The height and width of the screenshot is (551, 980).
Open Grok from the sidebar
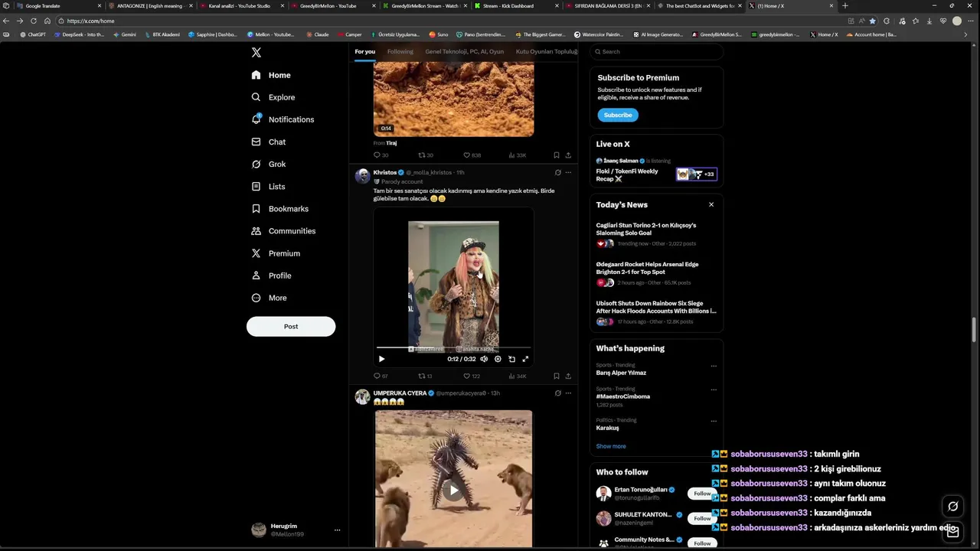[269, 164]
